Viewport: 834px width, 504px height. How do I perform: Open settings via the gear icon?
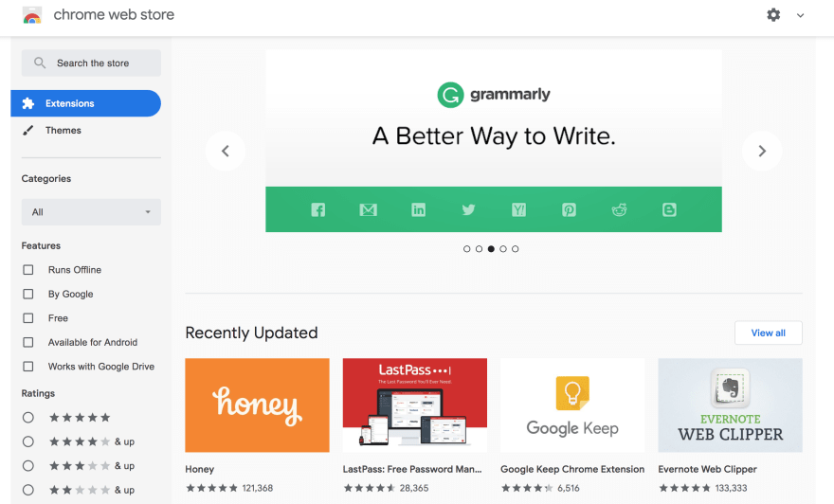coord(773,15)
